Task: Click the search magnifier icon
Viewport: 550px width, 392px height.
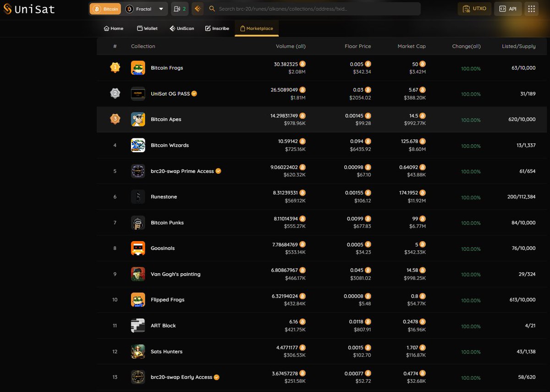Action: click(212, 9)
